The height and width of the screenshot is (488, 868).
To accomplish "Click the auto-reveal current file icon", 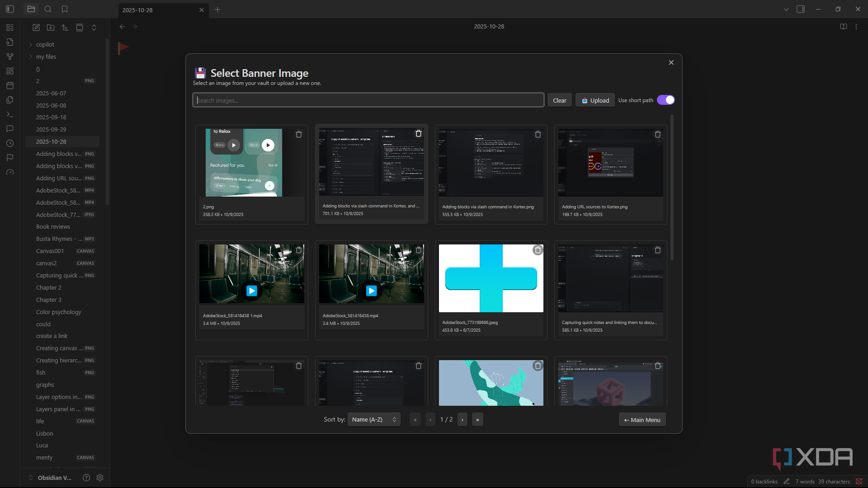I will pos(80,28).
